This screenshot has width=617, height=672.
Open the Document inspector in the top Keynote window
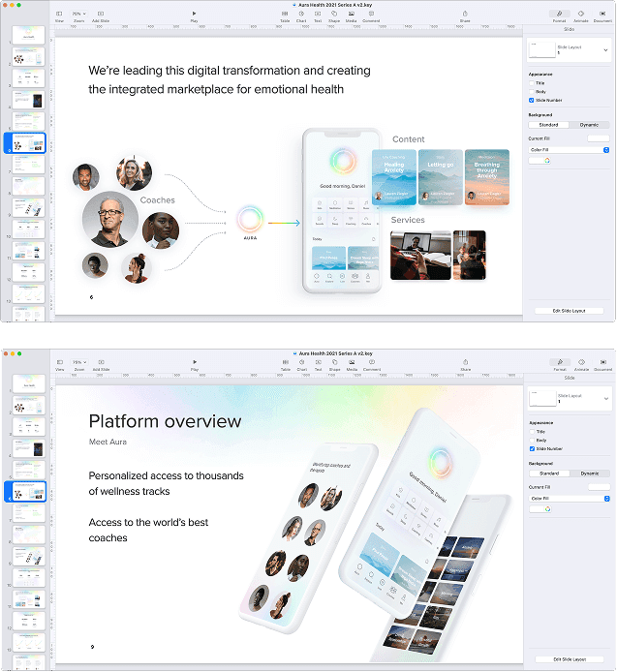[602, 14]
